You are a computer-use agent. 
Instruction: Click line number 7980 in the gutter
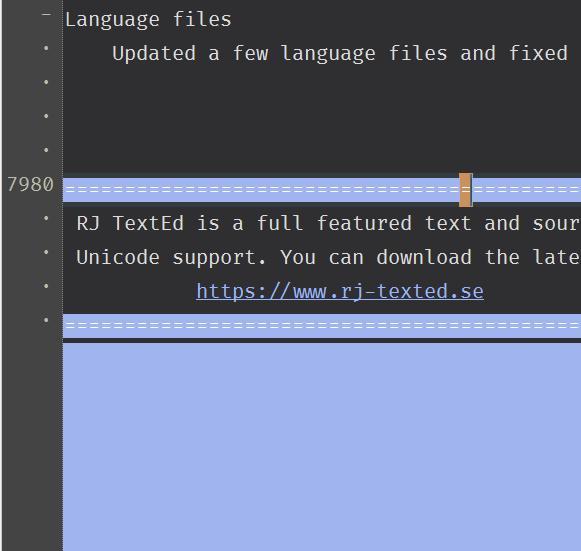[30, 185]
